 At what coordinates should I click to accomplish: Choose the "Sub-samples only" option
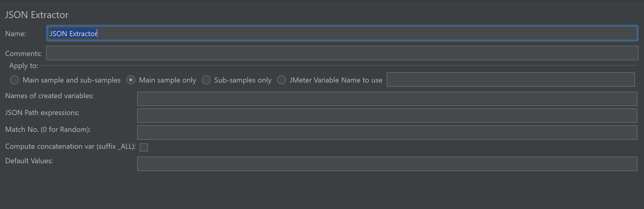coord(206,80)
